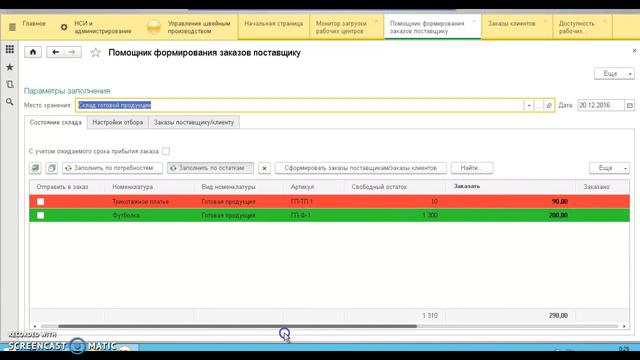Image resolution: width=640 pixels, height=360 pixels.
Task: Click scrollbar right arrow under table
Action: click(x=624, y=326)
